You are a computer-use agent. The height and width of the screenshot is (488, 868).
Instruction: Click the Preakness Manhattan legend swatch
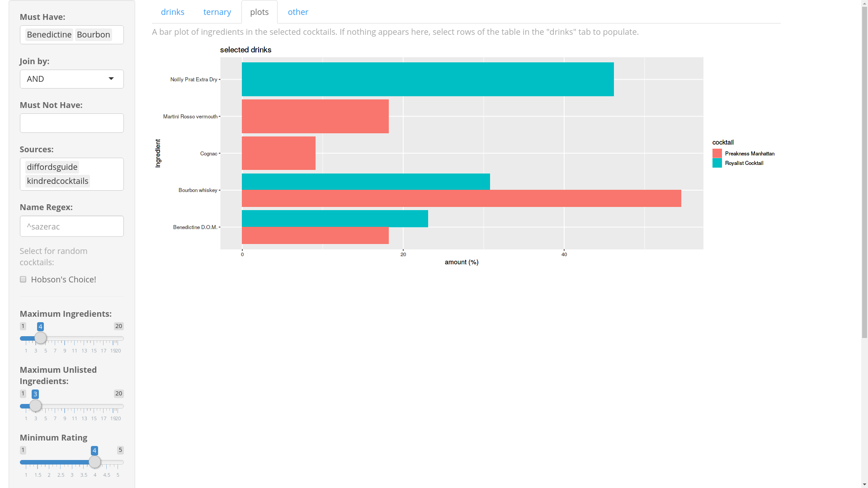(717, 153)
